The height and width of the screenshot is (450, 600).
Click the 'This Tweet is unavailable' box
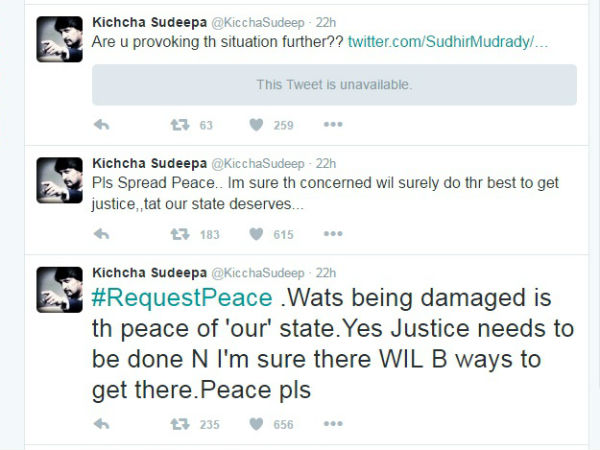click(x=334, y=85)
